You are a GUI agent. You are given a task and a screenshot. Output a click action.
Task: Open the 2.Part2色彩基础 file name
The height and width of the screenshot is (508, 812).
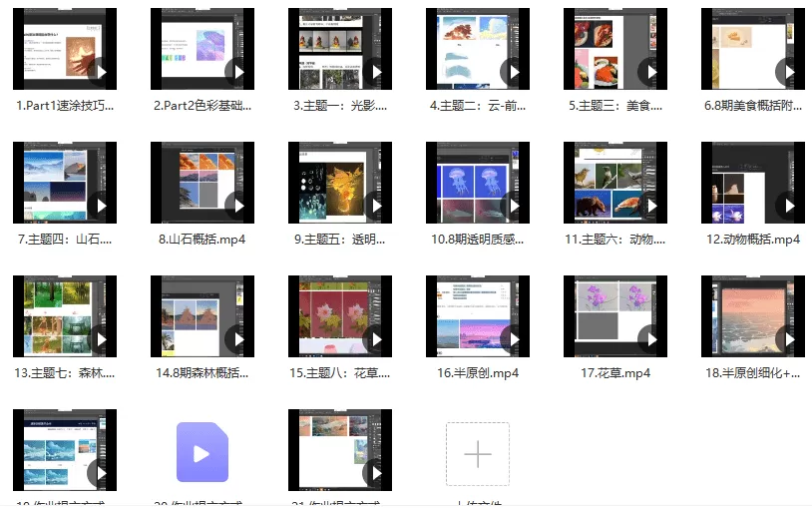coord(203,106)
